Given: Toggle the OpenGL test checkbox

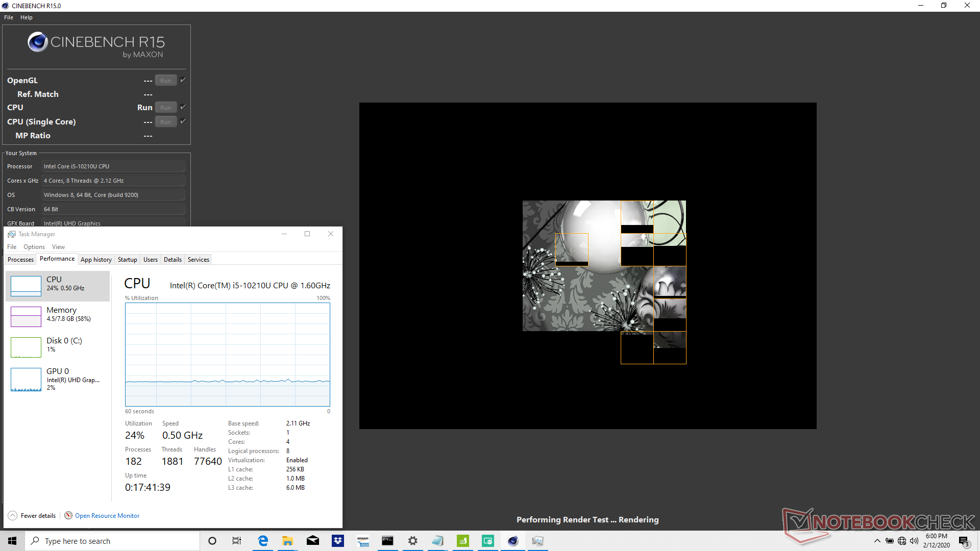Looking at the screenshot, I should (x=183, y=80).
